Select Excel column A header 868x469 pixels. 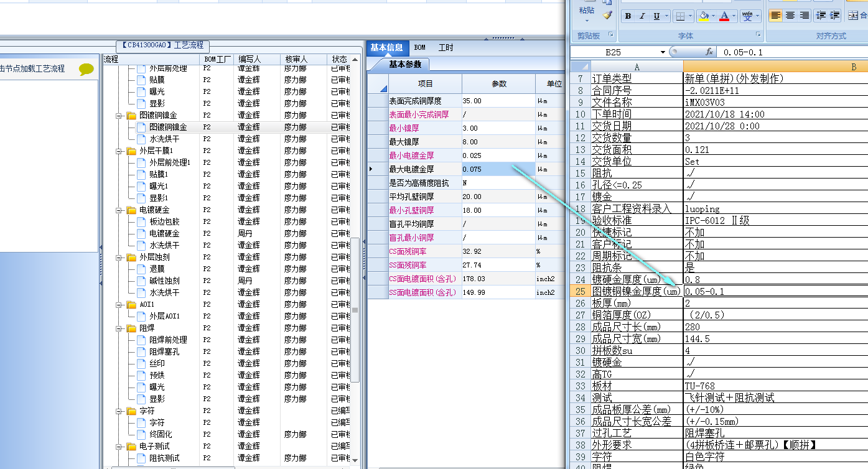coord(636,67)
